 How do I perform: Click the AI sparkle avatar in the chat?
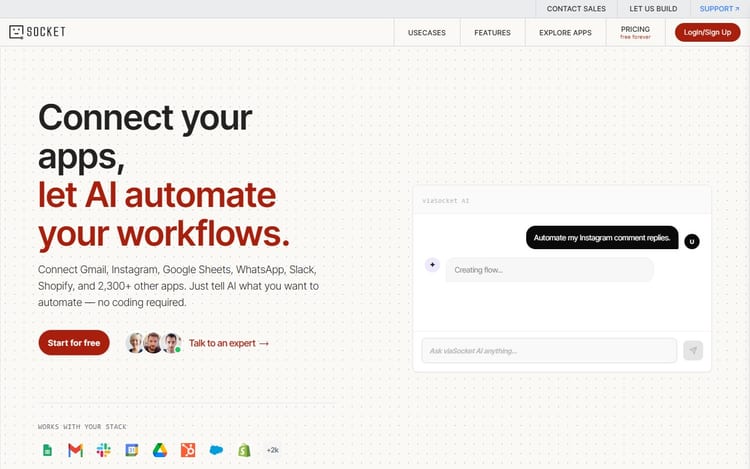point(432,264)
